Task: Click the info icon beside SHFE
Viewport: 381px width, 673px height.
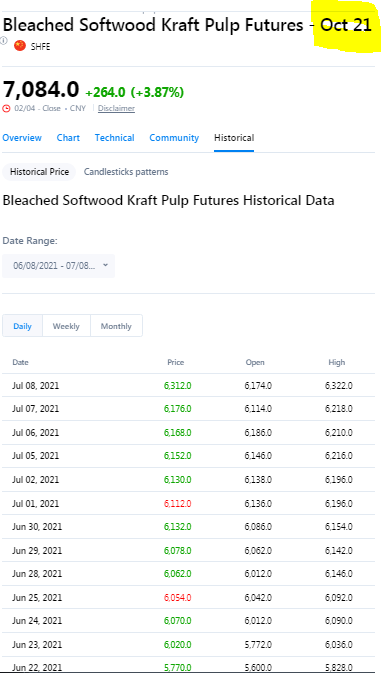Action: 3,41
